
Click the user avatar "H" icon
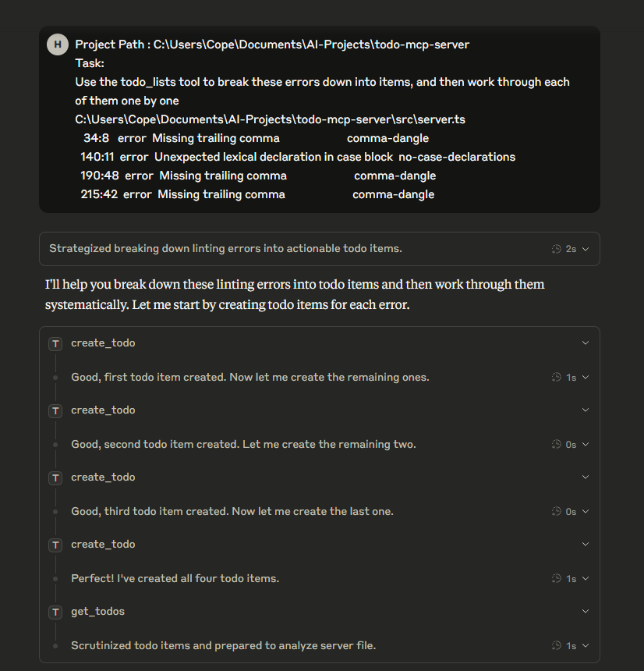[57, 44]
